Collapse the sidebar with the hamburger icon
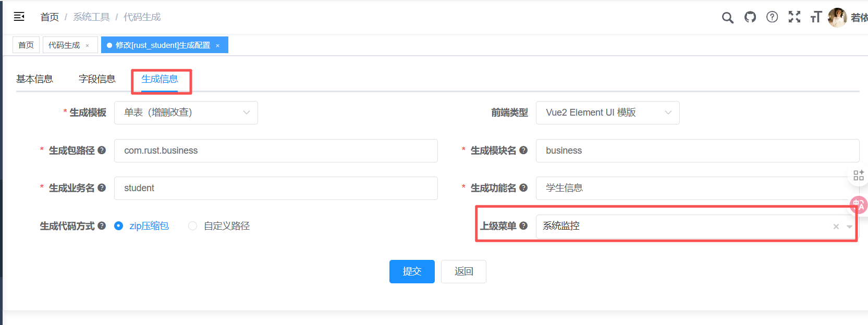This screenshot has height=325, width=868. 19,17
